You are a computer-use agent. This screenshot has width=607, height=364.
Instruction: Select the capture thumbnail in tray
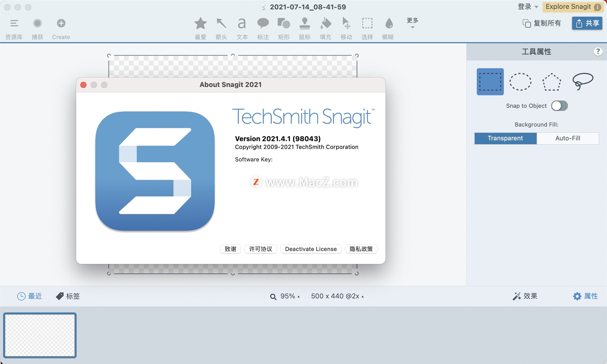pyautogui.click(x=40, y=335)
